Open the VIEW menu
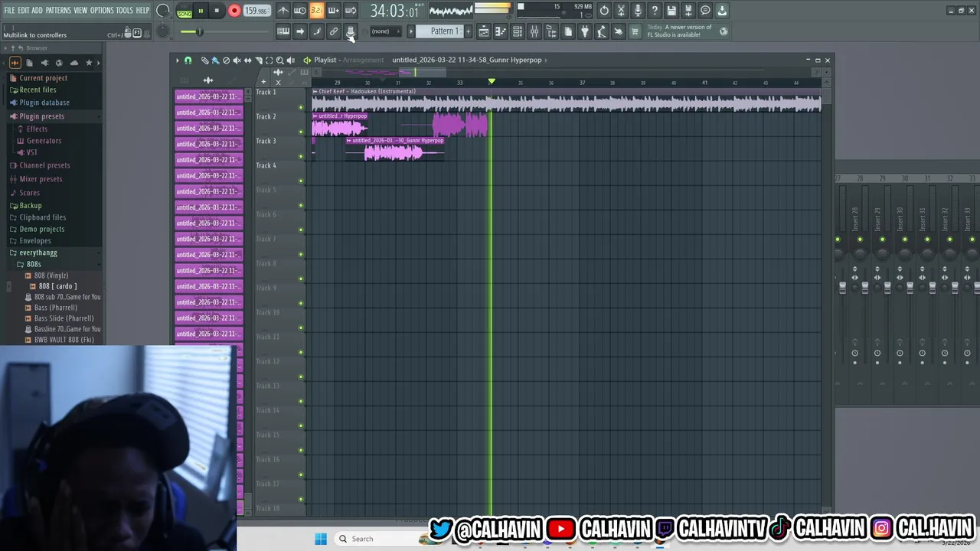This screenshot has width=980, height=551. click(x=80, y=11)
